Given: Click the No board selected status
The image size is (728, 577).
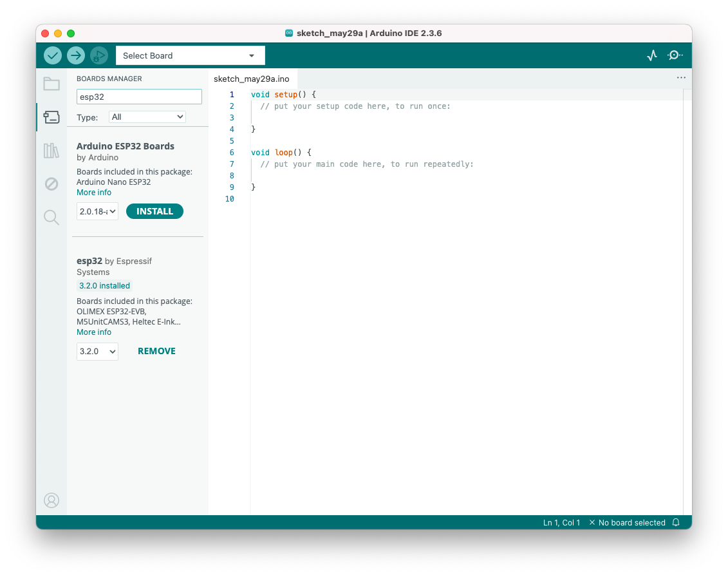Looking at the screenshot, I should 627,523.
